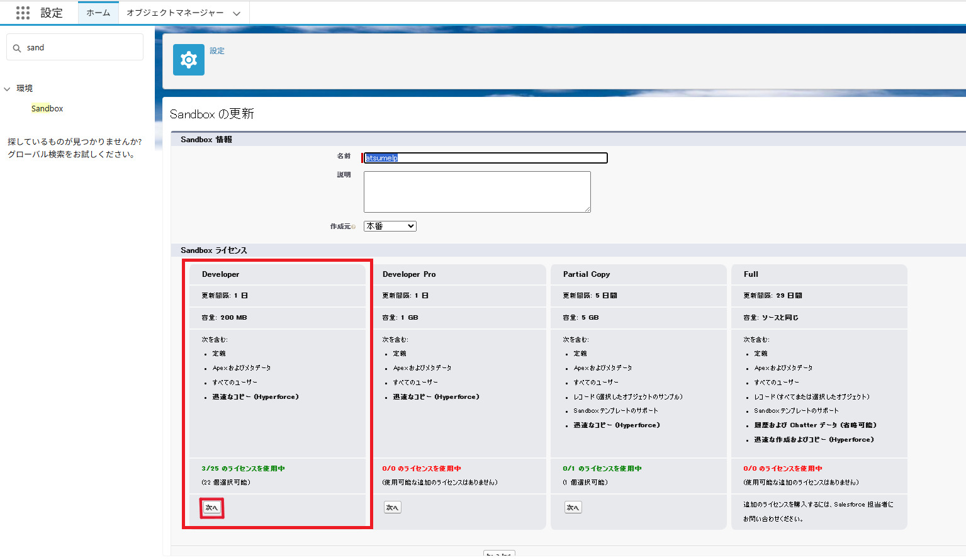Click the Quick Find box containing sand
Image resolution: width=966 pixels, height=560 pixels.
pos(82,48)
